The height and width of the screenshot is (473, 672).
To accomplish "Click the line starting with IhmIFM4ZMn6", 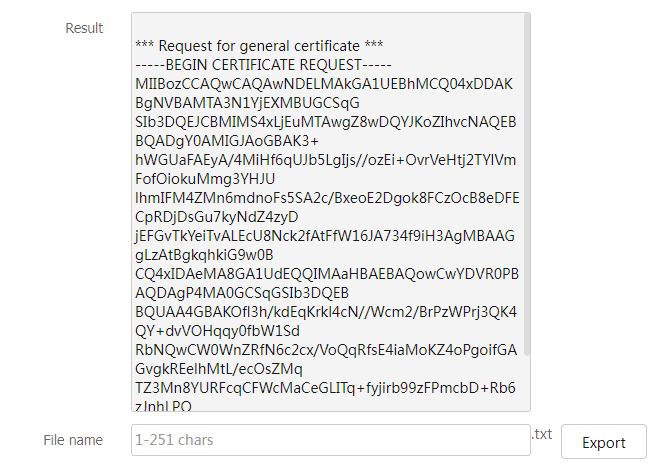I will (x=327, y=198).
